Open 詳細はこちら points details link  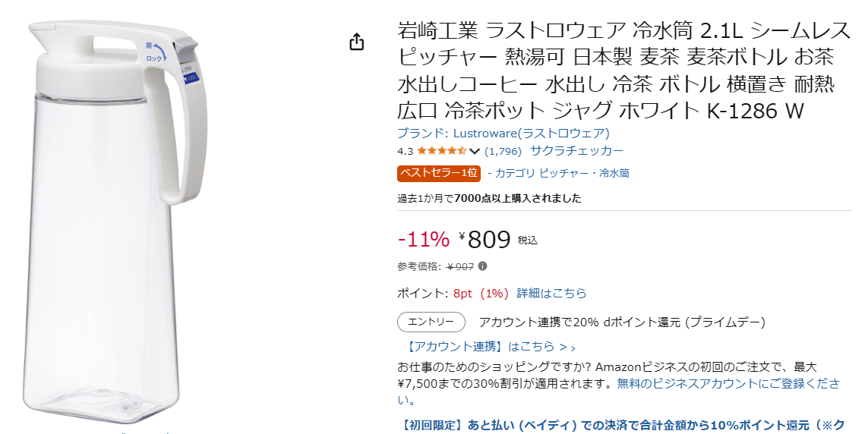click(551, 293)
